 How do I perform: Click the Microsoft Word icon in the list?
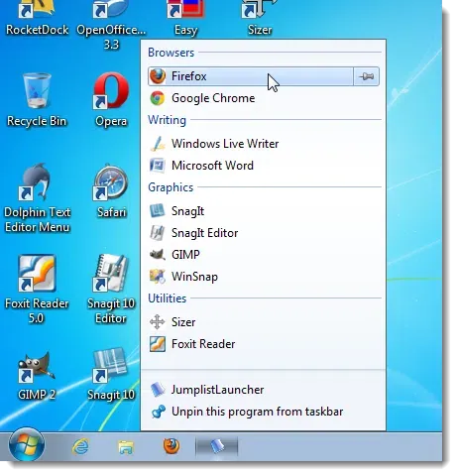tap(158, 166)
